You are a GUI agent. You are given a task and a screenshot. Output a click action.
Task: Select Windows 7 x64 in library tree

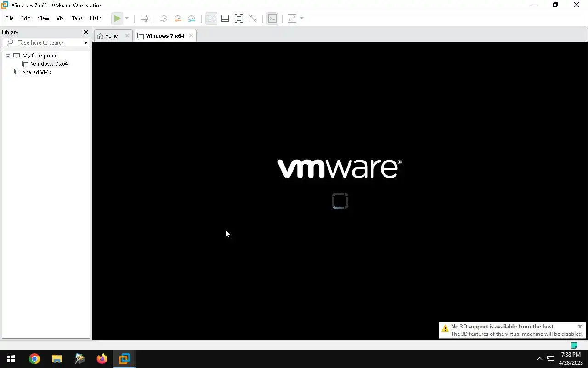pyautogui.click(x=49, y=64)
